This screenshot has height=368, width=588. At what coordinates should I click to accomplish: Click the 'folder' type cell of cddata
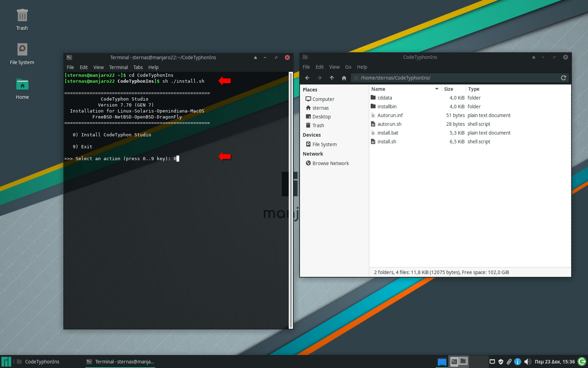click(x=474, y=98)
